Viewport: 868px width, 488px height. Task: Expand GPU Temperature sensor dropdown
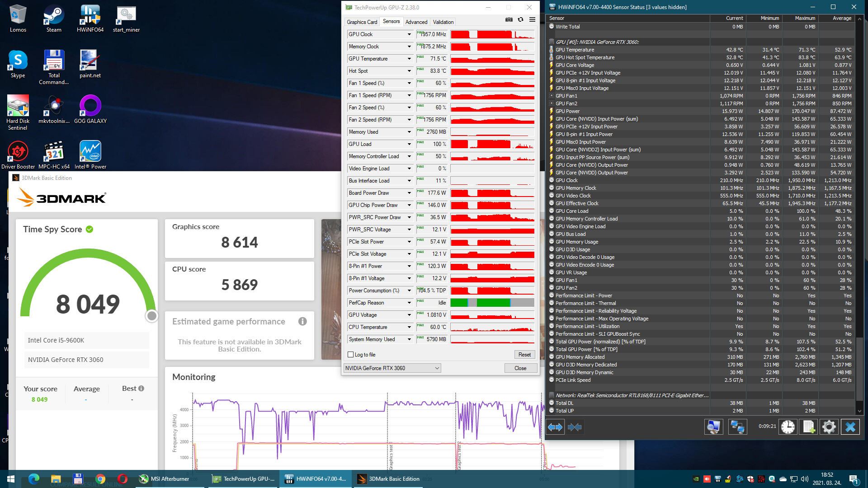[409, 59]
